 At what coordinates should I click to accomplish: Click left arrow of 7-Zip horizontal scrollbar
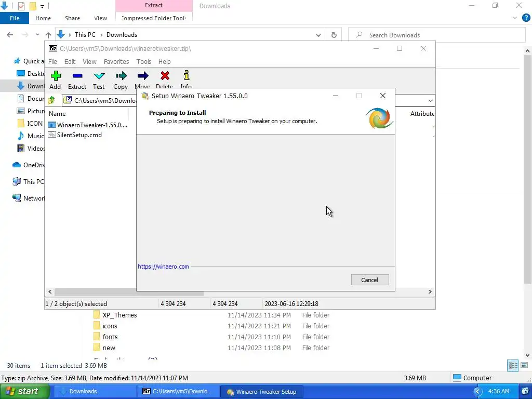tap(50, 292)
